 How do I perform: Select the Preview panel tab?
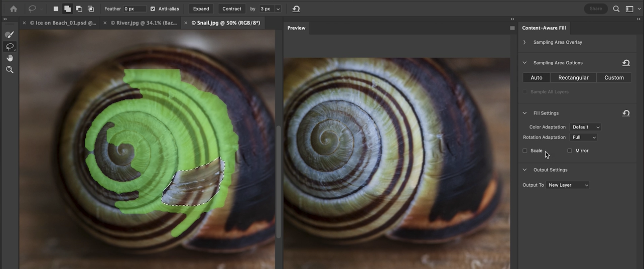pos(296,28)
